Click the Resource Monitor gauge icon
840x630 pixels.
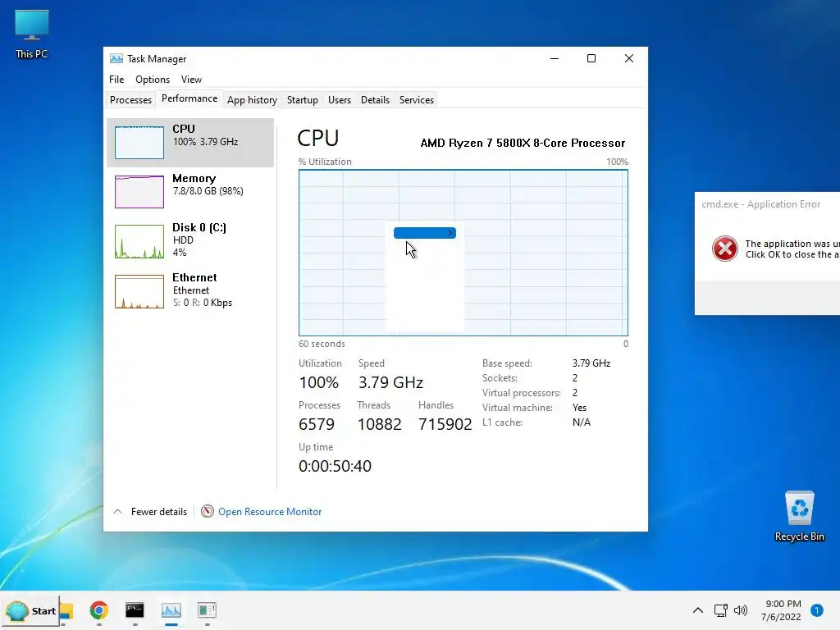click(208, 511)
